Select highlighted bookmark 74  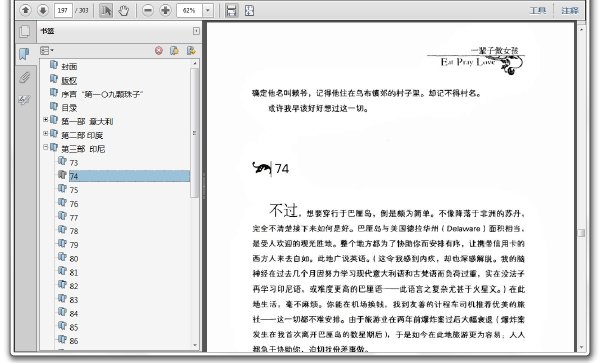pyautogui.click(x=129, y=176)
